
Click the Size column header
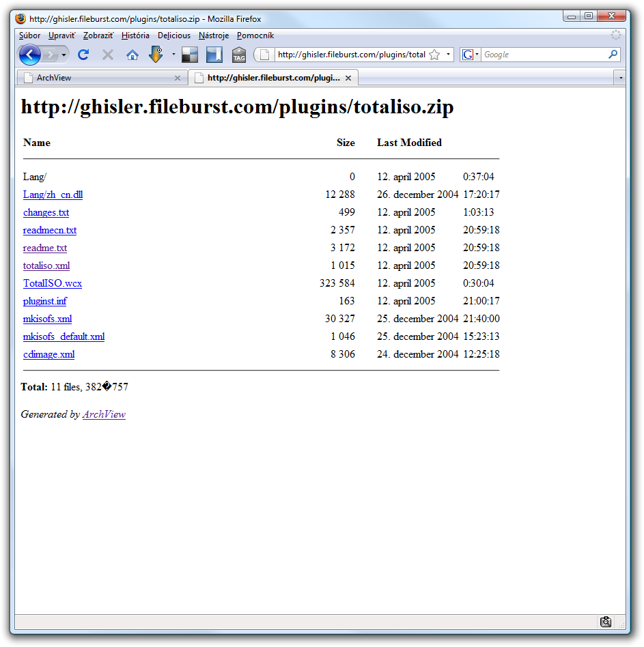click(x=346, y=143)
